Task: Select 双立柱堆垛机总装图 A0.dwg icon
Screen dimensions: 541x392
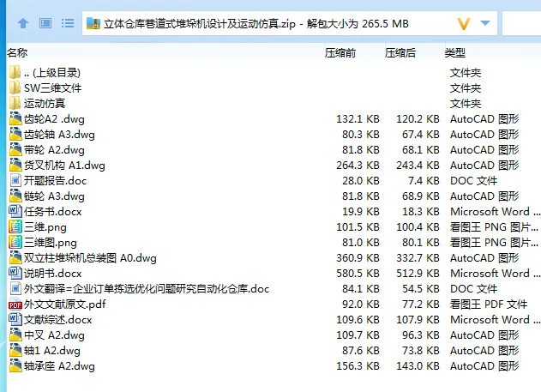Action: tap(15, 258)
